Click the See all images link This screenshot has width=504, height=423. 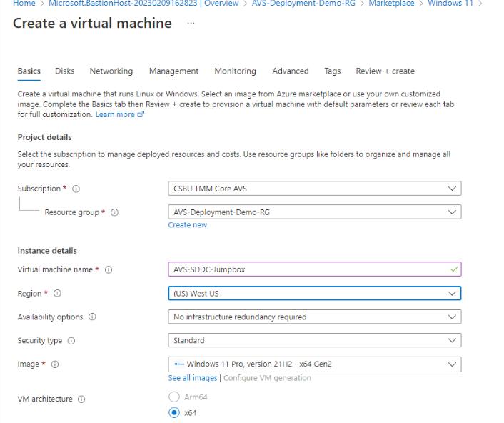[x=192, y=378]
